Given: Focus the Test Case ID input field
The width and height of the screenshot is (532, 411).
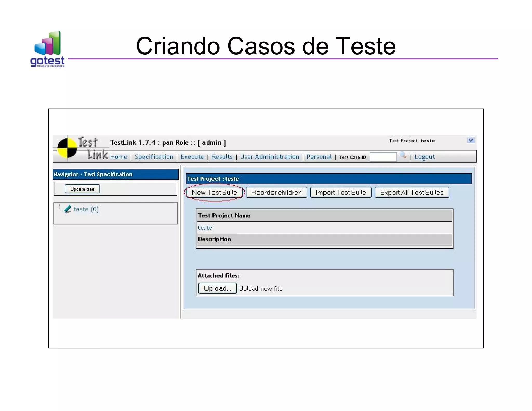Looking at the screenshot, I should pos(383,157).
